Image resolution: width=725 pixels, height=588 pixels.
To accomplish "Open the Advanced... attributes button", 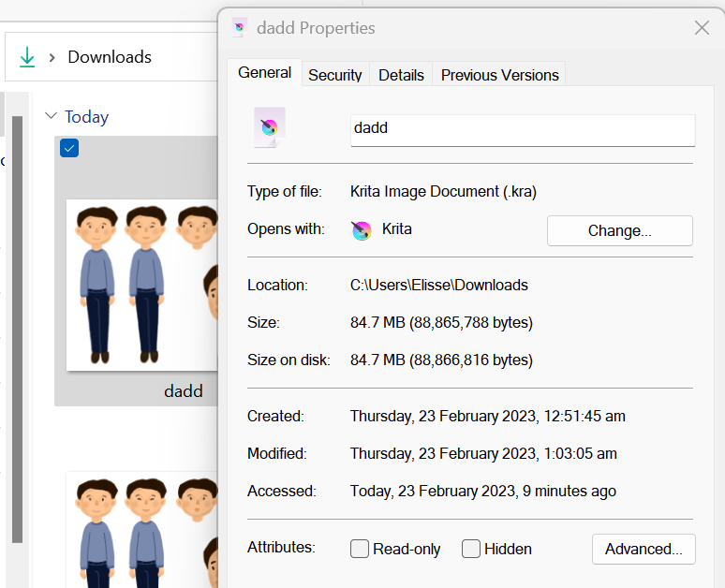I will point(644,549).
